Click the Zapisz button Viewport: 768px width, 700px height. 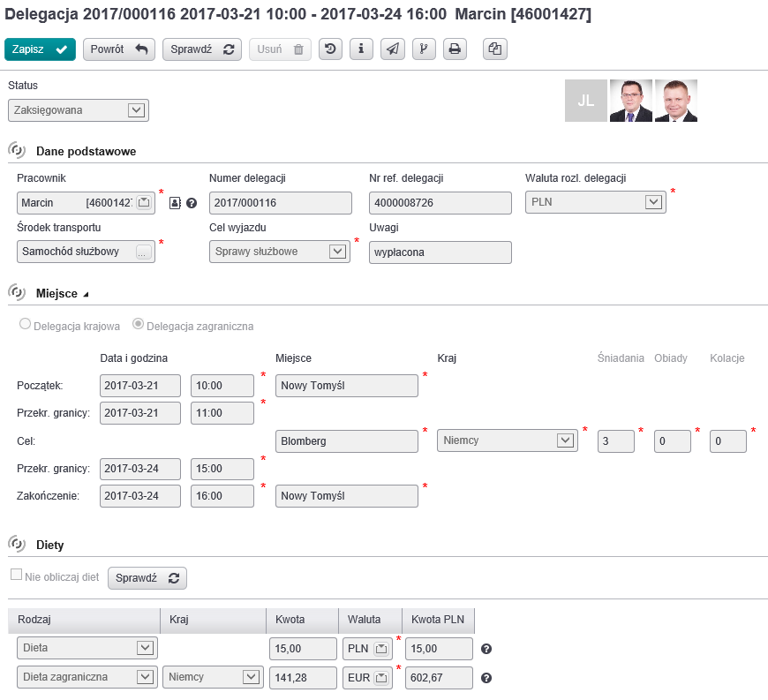[x=39, y=49]
